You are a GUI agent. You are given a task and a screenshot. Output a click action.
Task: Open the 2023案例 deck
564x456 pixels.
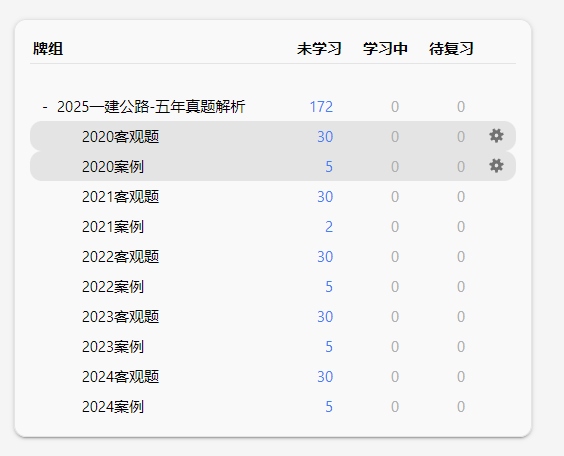pos(113,347)
